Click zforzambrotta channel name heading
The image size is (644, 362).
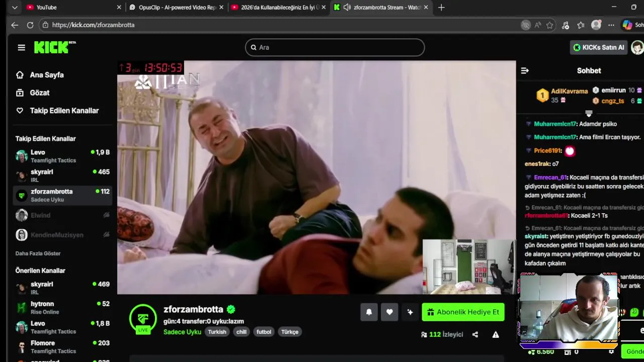tap(193, 309)
